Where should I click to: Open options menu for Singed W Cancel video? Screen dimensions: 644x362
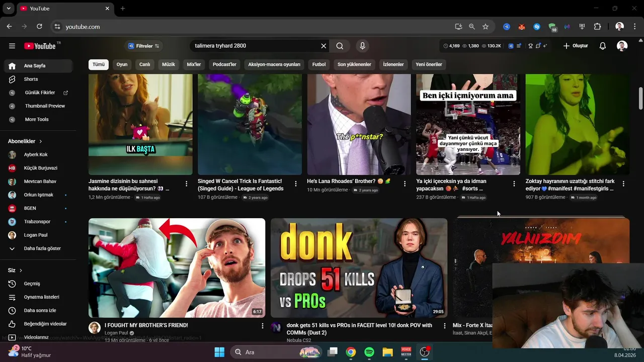pyautogui.click(x=295, y=184)
